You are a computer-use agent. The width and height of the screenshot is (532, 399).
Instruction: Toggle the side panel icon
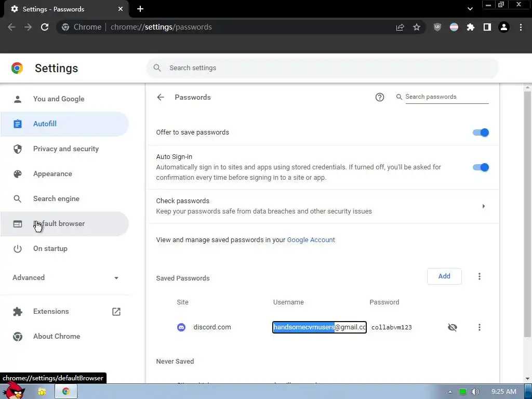click(x=487, y=27)
